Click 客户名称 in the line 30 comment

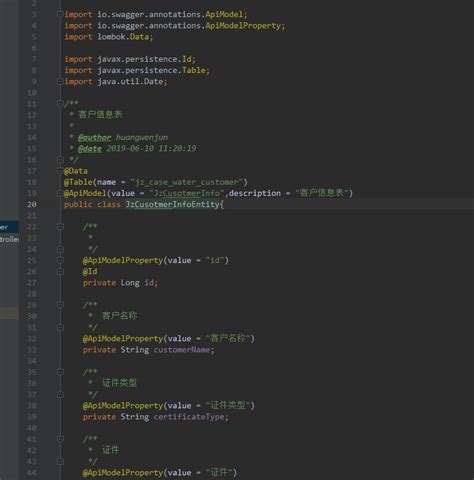[x=119, y=316]
